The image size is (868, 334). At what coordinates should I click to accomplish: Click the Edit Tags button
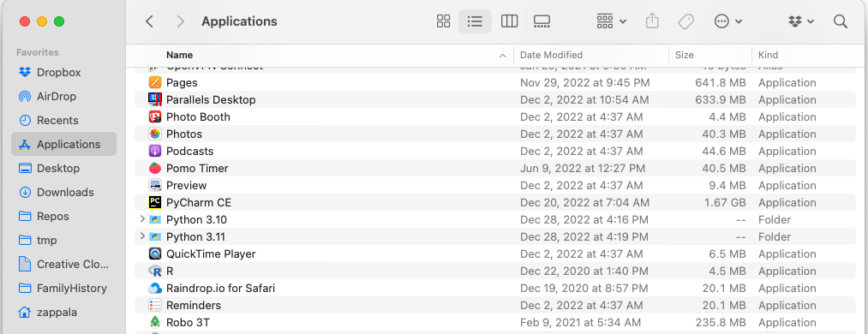685,21
